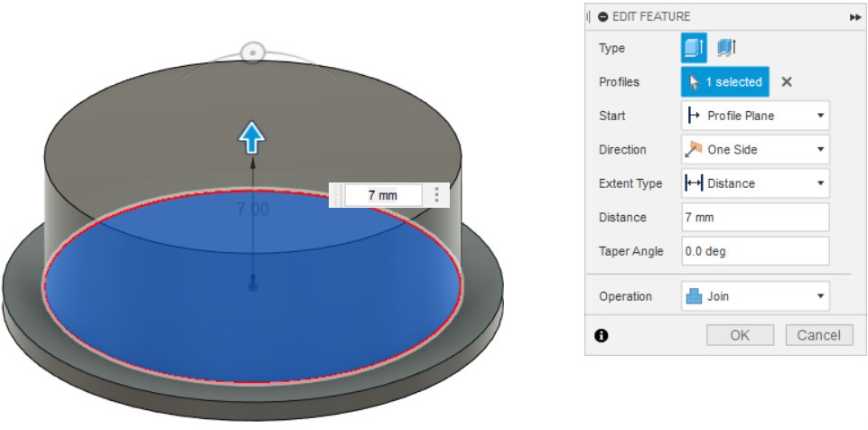Open the three-dot menu beside canvas distance field
868x430 pixels.
[x=437, y=194]
